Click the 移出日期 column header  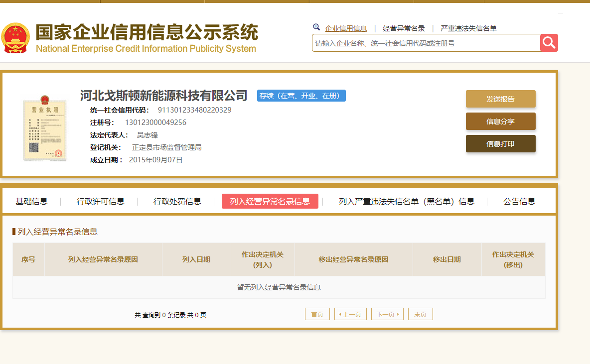pyautogui.click(x=447, y=259)
